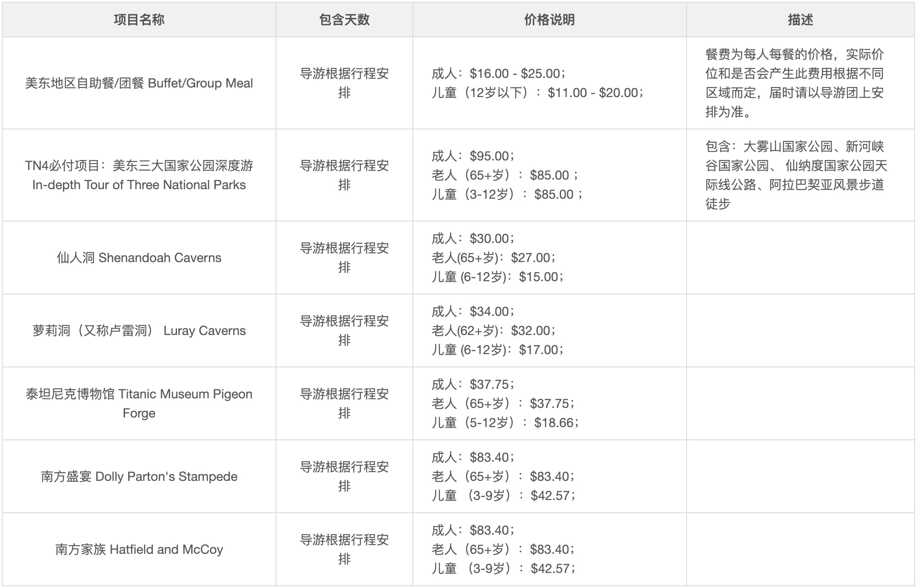Click buffet child price $11.00 - $20.00
The image size is (916, 588).
click(537, 93)
